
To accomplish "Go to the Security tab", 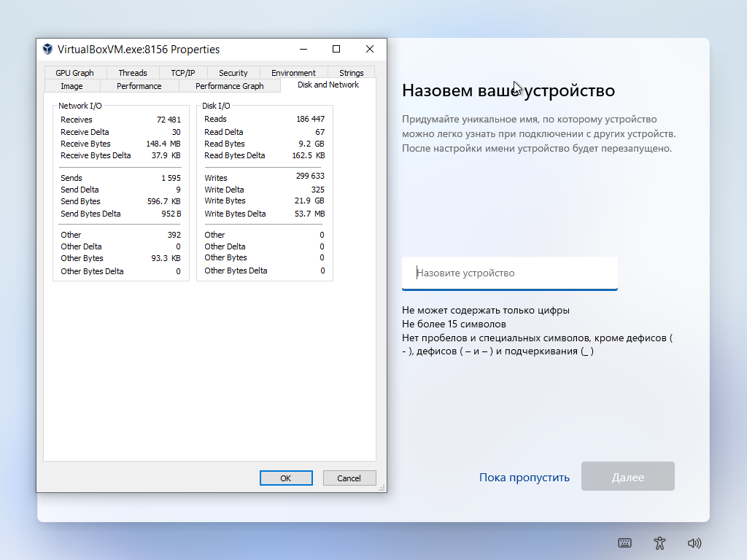I will (233, 73).
